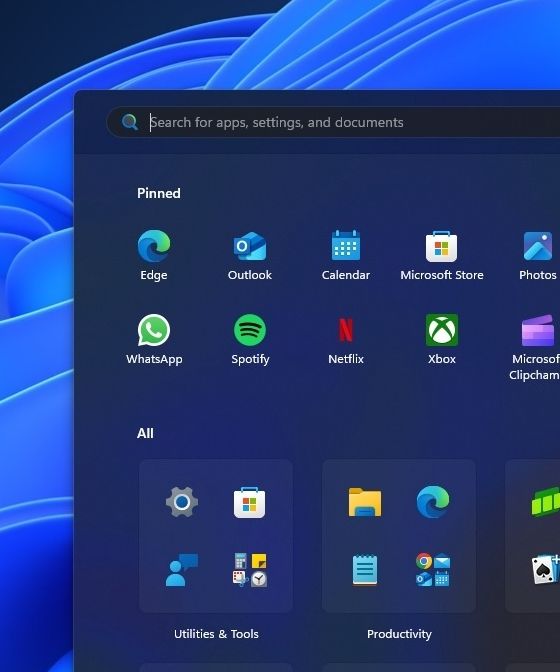The width and height of the screenshot is (560, 672).
Task: Open Feedback Hub icon in Utilities & Tools
Action: pyautogui.click(x=182, y=570)
